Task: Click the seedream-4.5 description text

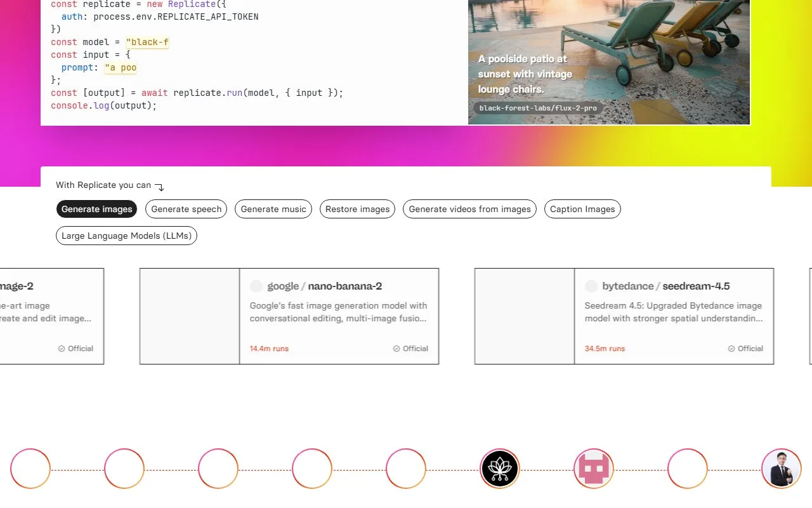Action: pos(674,312)
